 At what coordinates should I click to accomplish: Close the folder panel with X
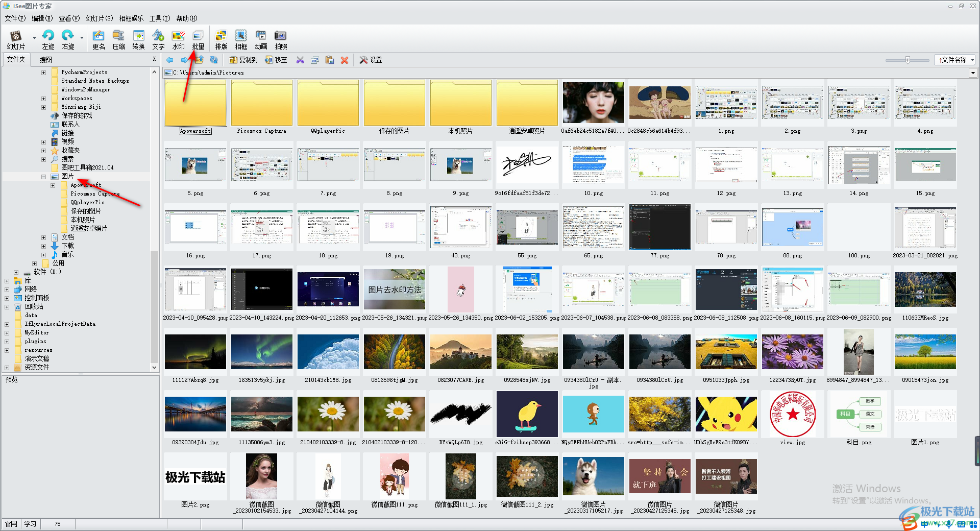pyautogui.click(x=154, y=59)
